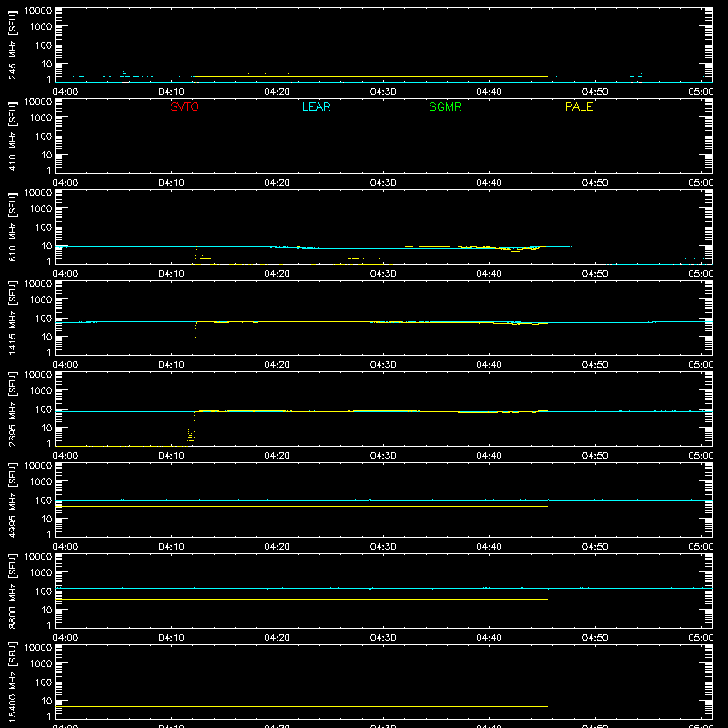Viewport: 728px width, 728px height.
Task: Select the 610 MHz [SFU] axis title
Action: pyautogui.click(x=13, y=227)
